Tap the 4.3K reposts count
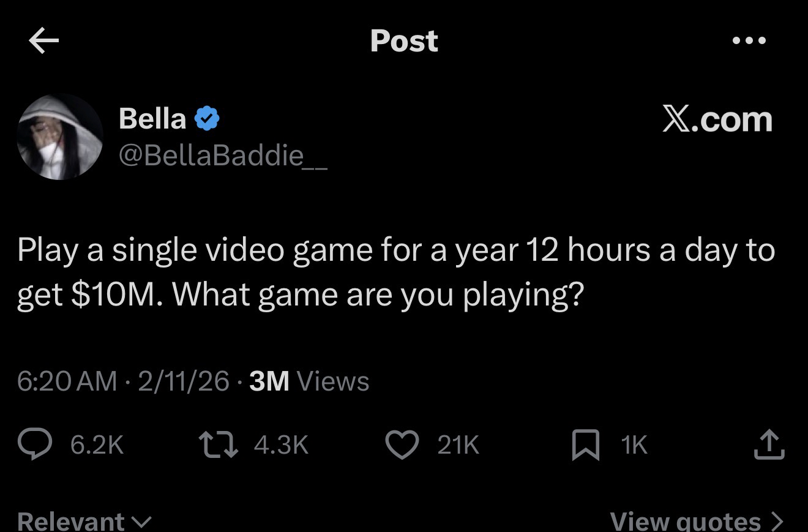Screen dimensions: 808x532 [280, 445]
